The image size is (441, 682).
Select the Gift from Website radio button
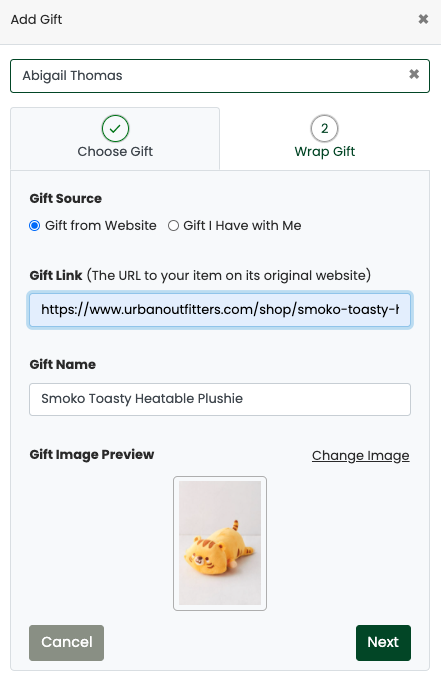coord(35,226)
